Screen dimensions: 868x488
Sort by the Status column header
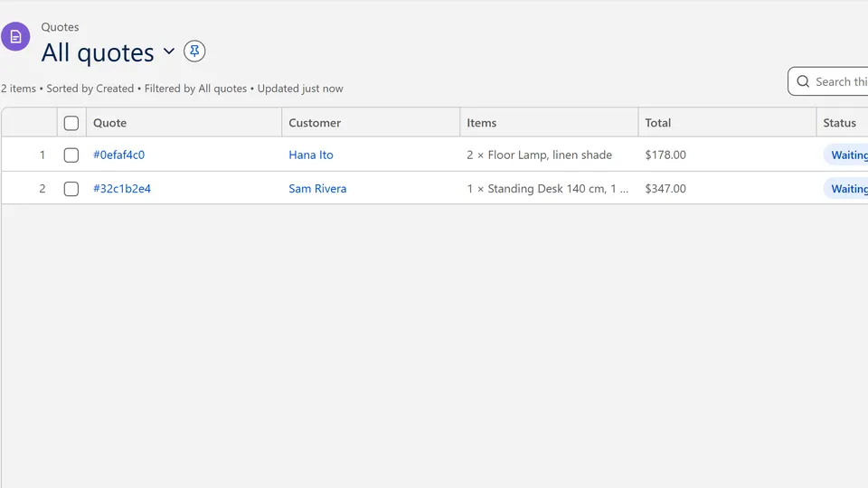(x=843, y=123)
